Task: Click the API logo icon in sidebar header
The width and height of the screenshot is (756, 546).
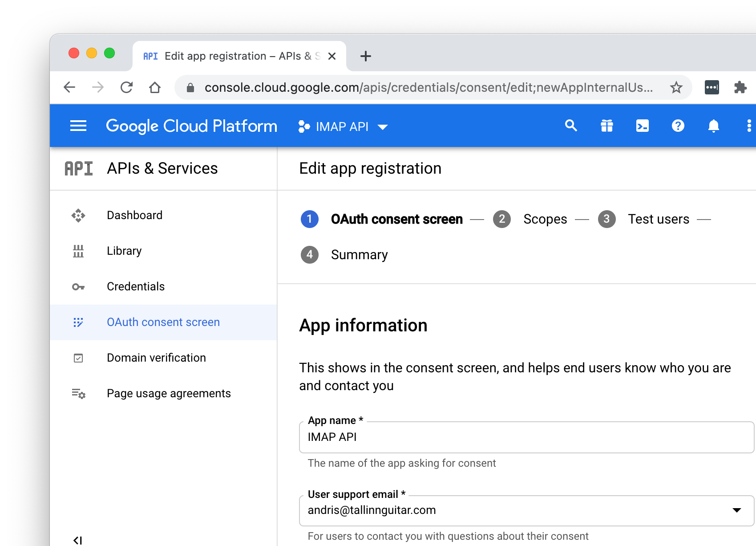Action: point(79,168)
